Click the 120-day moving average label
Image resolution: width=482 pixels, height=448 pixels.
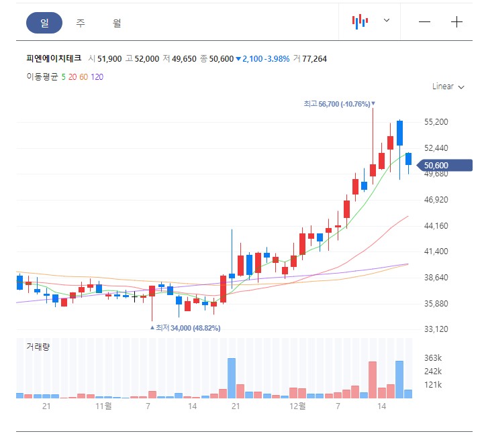click(x=97, y=76)
